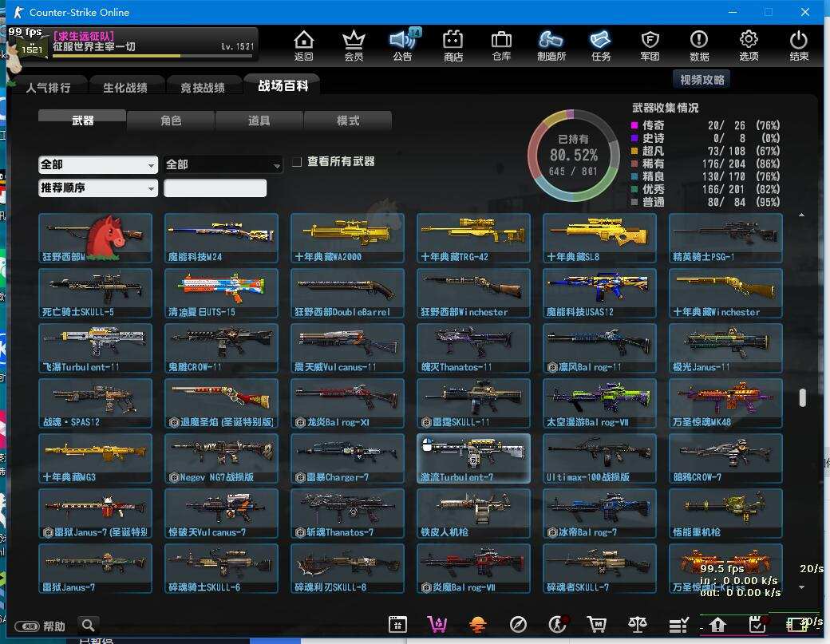The image size is (830, 644).
Task: Click the compass icon in bottom bar
Action: (518, 625)
